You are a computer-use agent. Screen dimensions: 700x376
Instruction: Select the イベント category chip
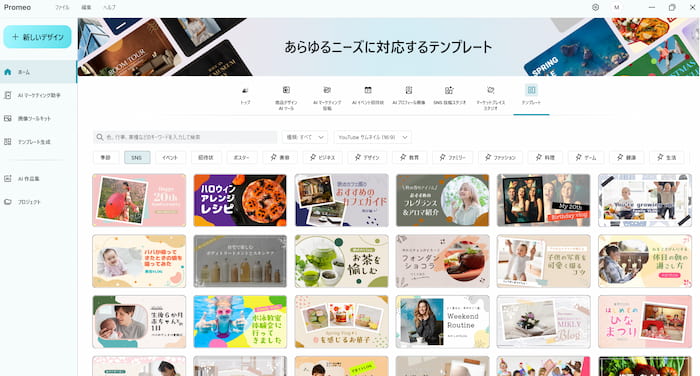click(170, 158)
